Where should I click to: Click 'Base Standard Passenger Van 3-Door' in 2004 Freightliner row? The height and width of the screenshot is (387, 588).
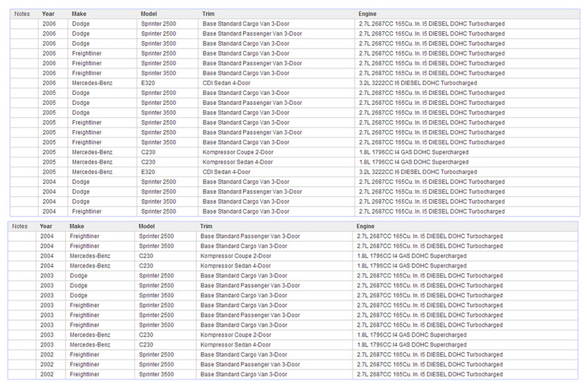[250, 236]
